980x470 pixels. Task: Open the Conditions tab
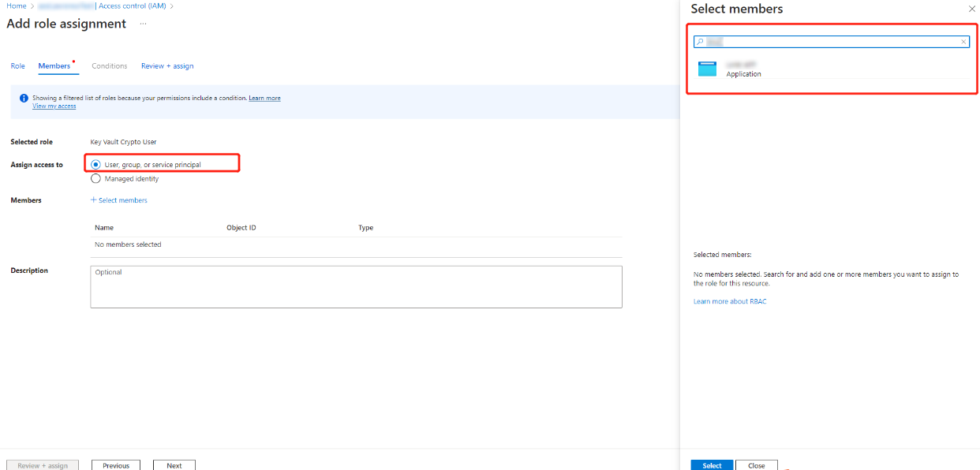click(x=109, y=65)
